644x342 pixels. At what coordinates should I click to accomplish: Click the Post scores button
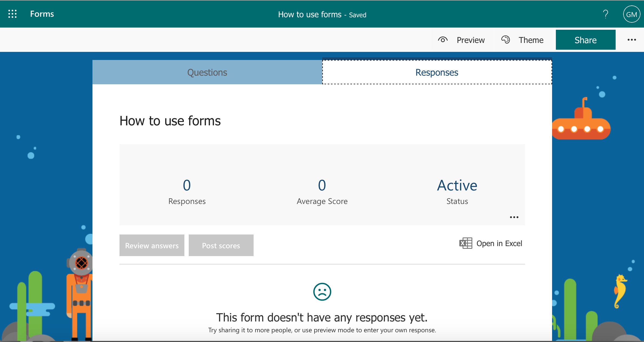tap(221, 245)
